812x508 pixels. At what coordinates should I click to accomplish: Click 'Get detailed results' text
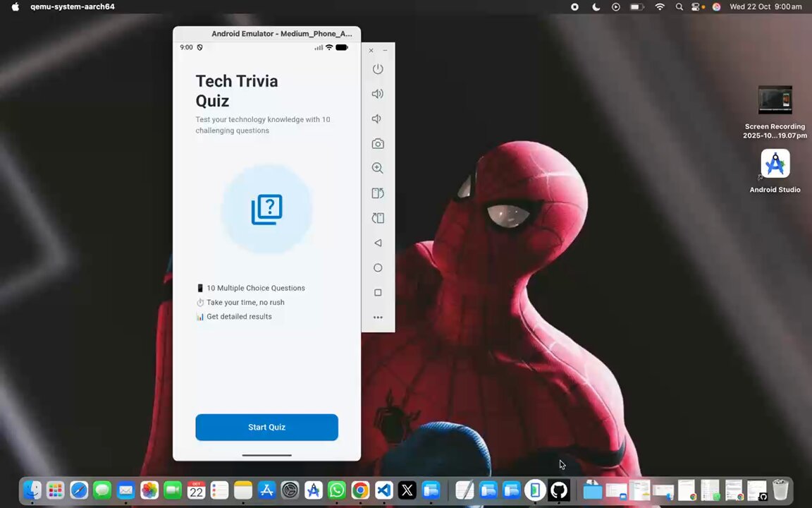click(x=239, y=316)
